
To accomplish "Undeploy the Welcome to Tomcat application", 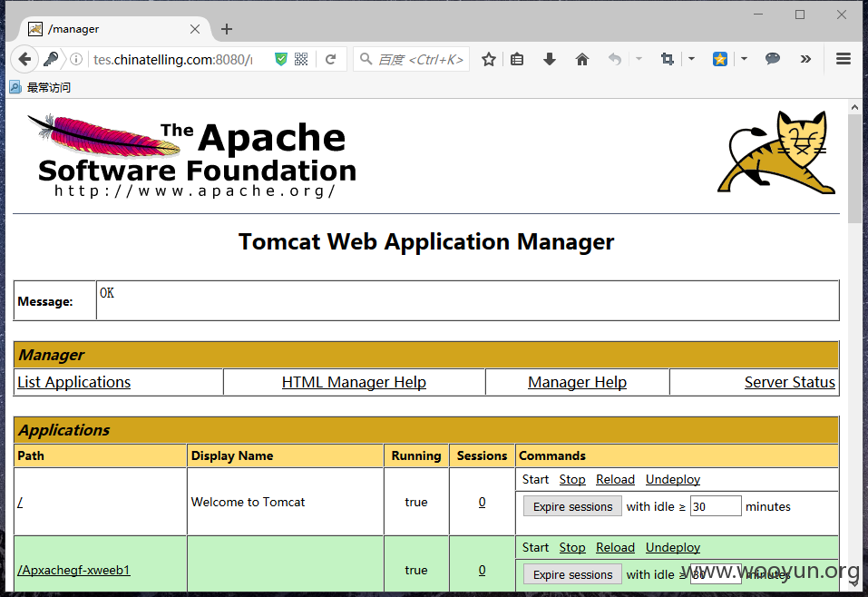I will click(x=673, y=479).
